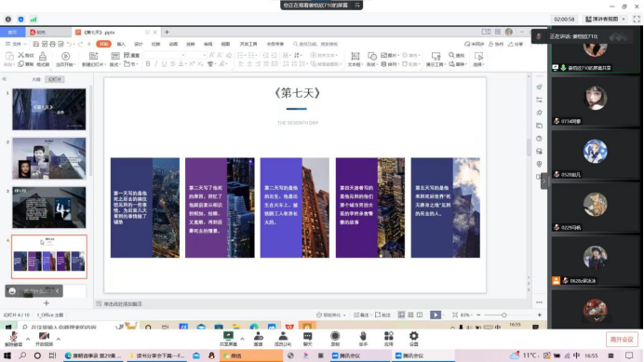
Task: Expand audio options arrow beside microphone
Action: pyautogui.click(x=28, y=339)
